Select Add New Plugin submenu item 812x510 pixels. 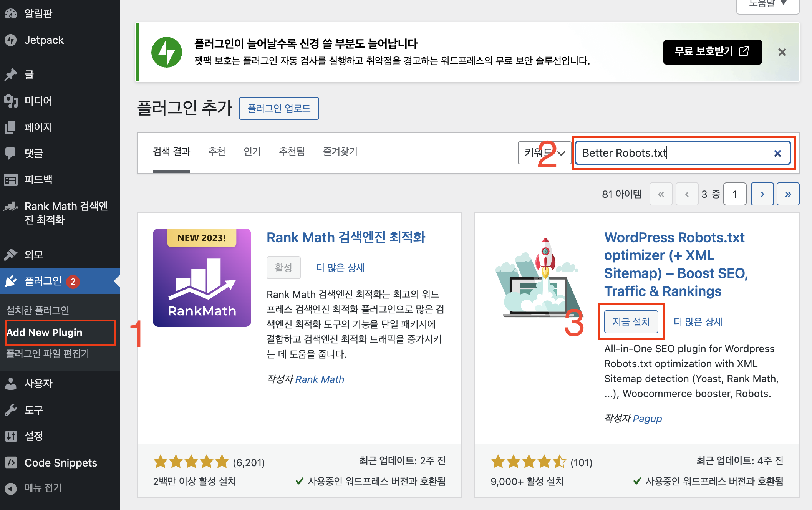coord(45,332)
